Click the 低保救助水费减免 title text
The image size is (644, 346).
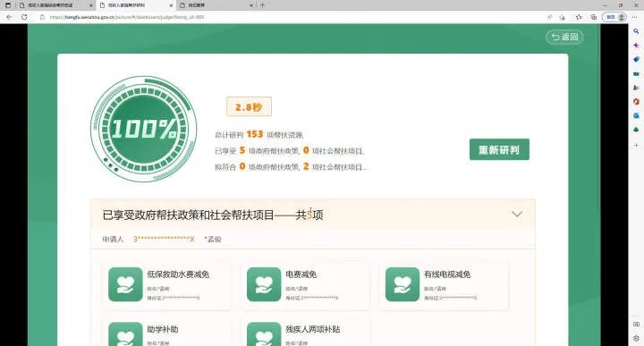click(x=178, y=274)
